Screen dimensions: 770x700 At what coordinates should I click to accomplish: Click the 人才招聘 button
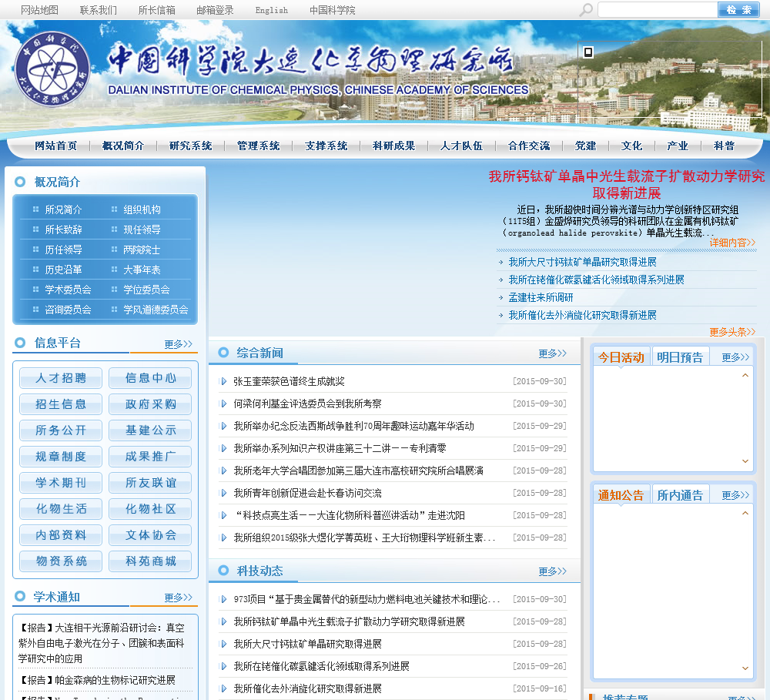61,378
